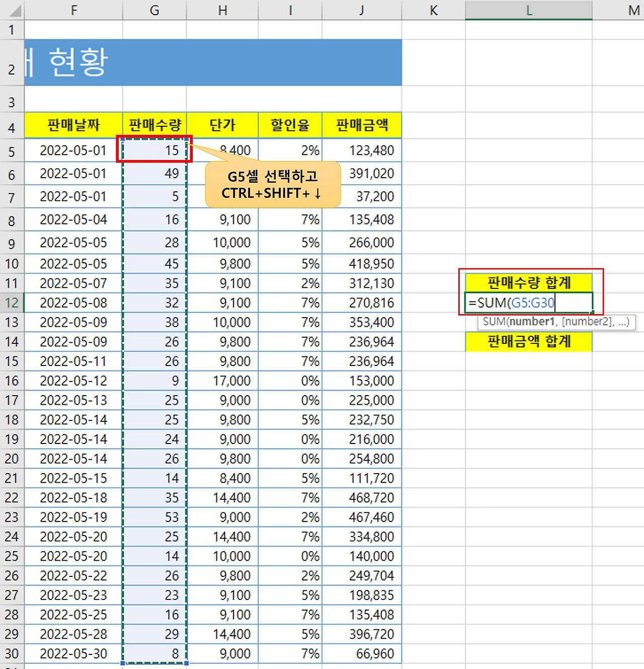Select row 30 header
The image size is (644, 669).
[12, 653]
